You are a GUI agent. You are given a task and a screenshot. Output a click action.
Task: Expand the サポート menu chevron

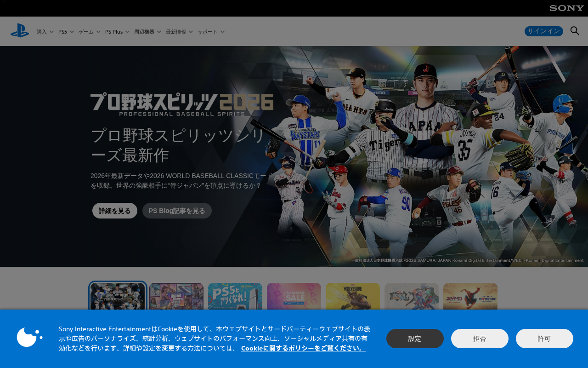pos(222,32)
